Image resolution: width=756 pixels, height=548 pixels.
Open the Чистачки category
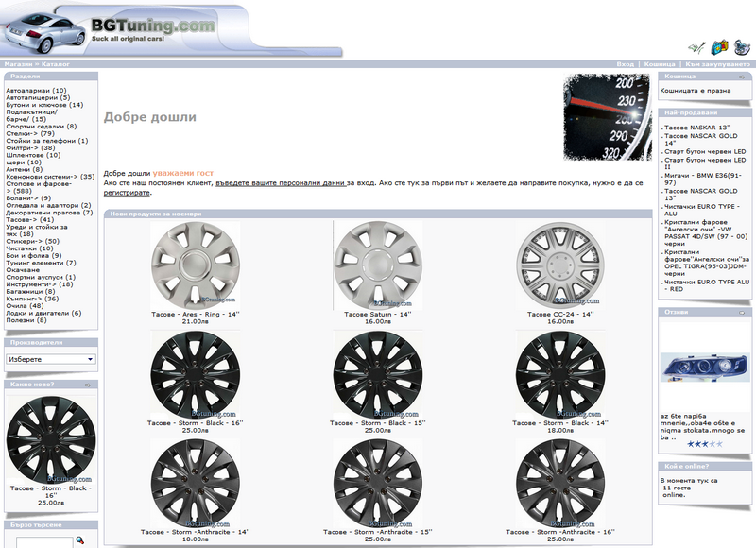[29, 248]
